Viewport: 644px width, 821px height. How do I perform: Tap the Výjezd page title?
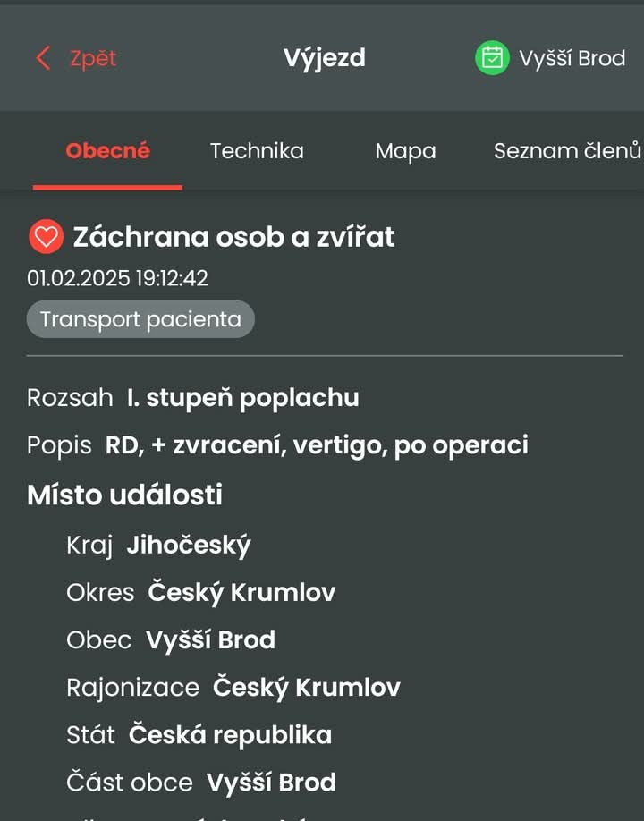[324, 58]
